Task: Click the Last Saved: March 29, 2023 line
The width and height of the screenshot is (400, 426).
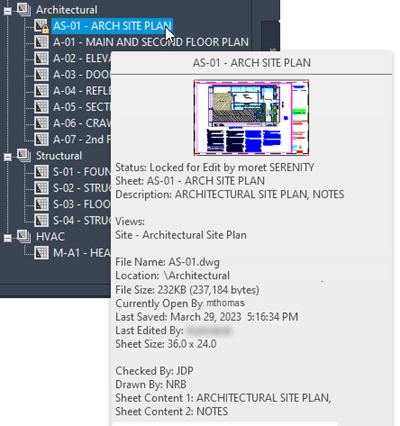Action: (207, 317)
